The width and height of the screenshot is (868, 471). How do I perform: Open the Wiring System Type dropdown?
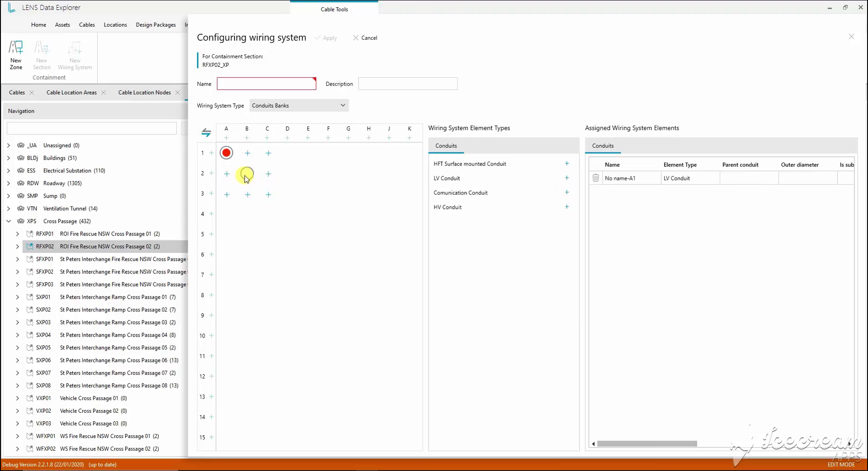coord(299,106)
